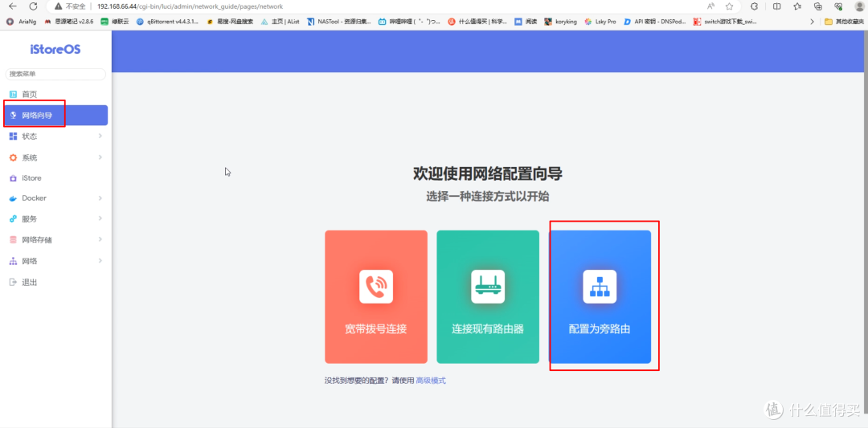Click the 系统 gear icon

14,157
